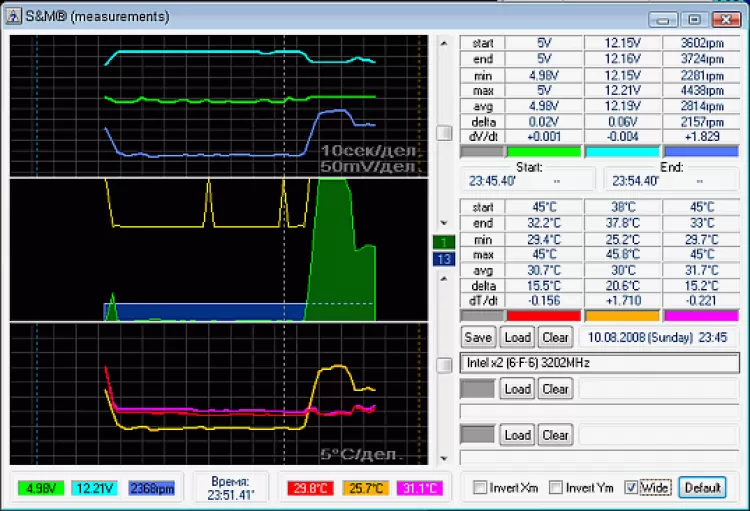Viewport: 750px width, 511px height.
Task: Click the red temperature color swatch
Action: click(545, 316)
